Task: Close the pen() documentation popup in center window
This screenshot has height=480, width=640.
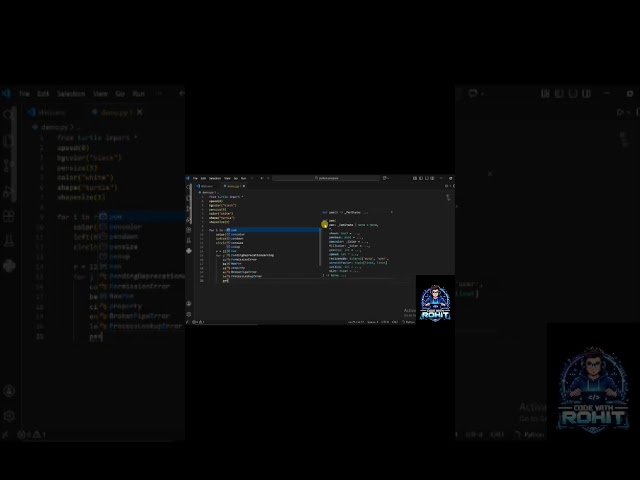Action: tap(392, 212)
